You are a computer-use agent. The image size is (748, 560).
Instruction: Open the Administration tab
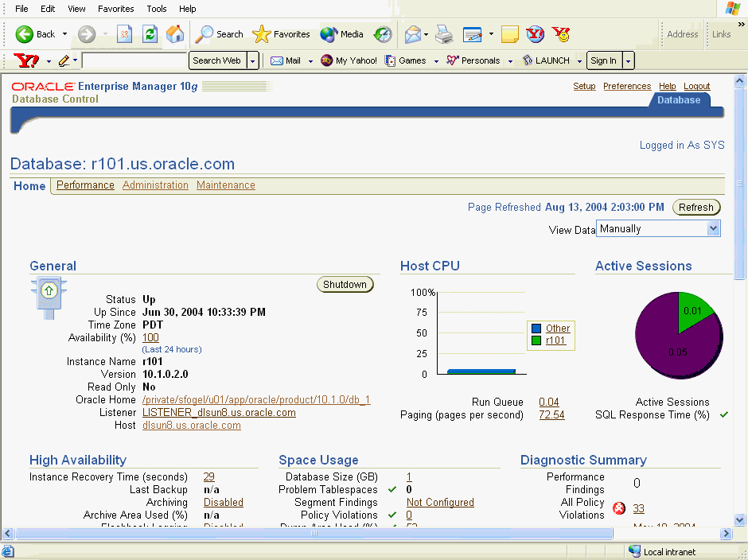coord(155,185)
